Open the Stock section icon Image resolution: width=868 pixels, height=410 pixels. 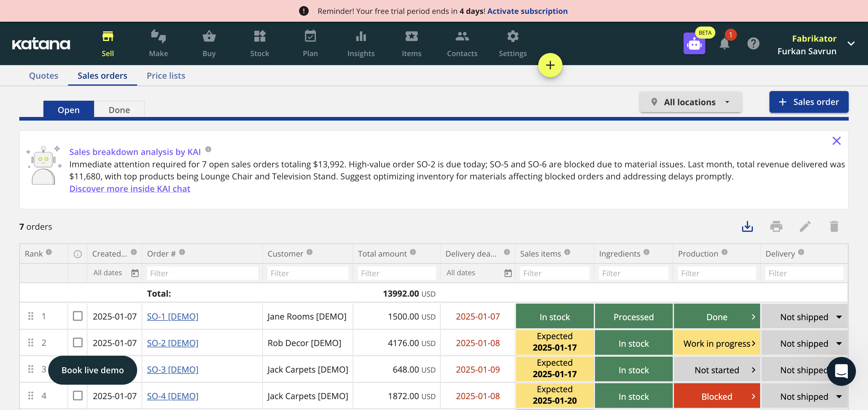(259, 36)
